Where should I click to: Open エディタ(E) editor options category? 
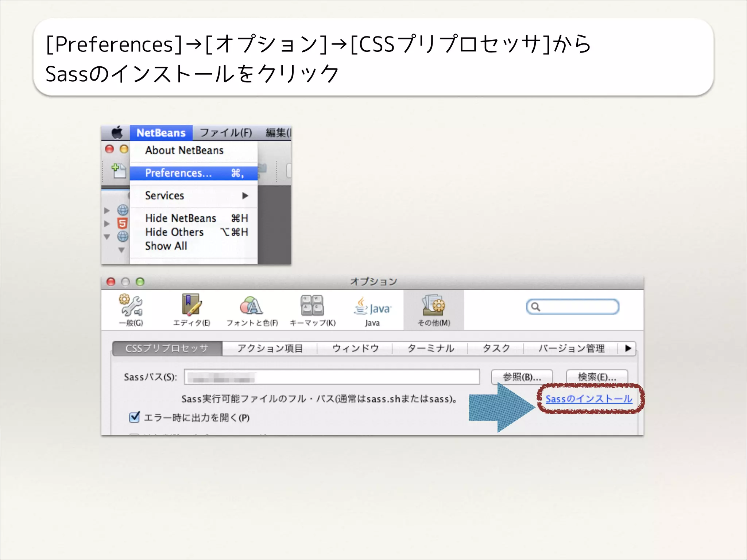click(191, 310)
